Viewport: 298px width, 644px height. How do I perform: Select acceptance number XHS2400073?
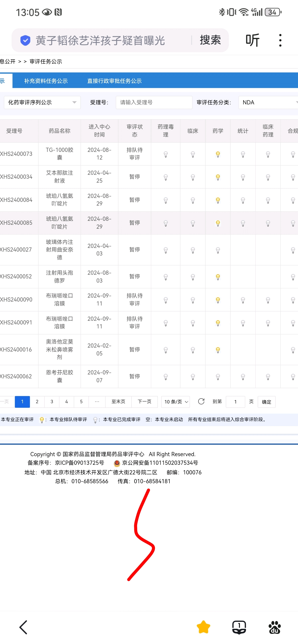point(16,154)
